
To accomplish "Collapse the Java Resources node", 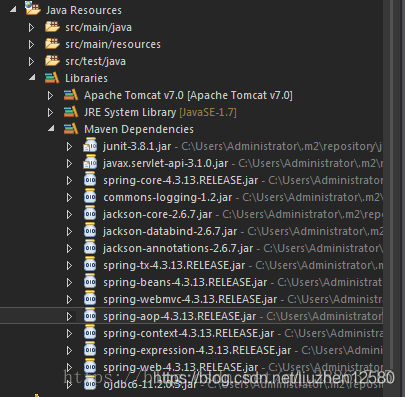I will 13,10.
